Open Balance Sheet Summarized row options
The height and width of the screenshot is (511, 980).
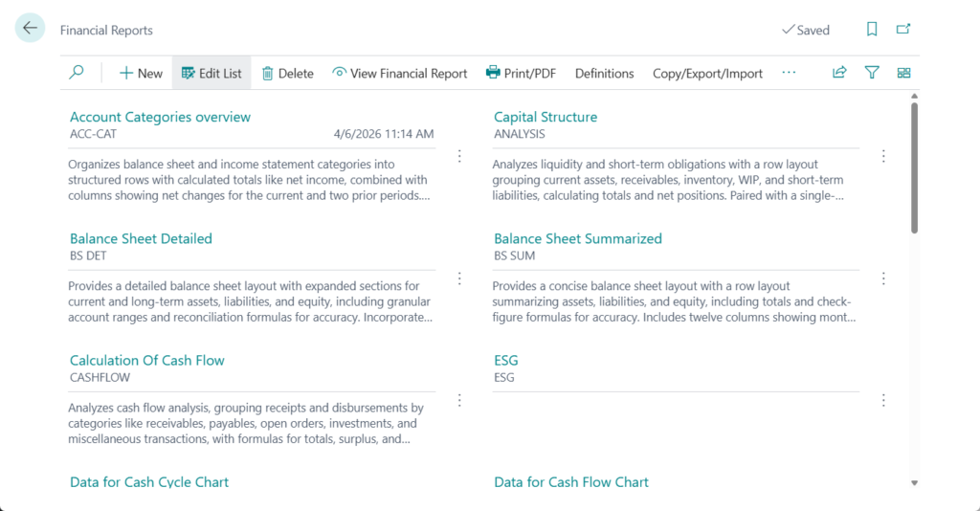883,278
